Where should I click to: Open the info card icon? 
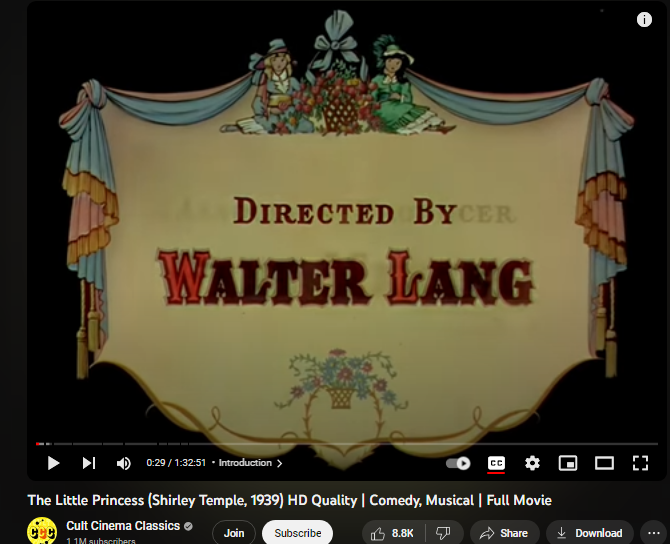tap(644, 20)
